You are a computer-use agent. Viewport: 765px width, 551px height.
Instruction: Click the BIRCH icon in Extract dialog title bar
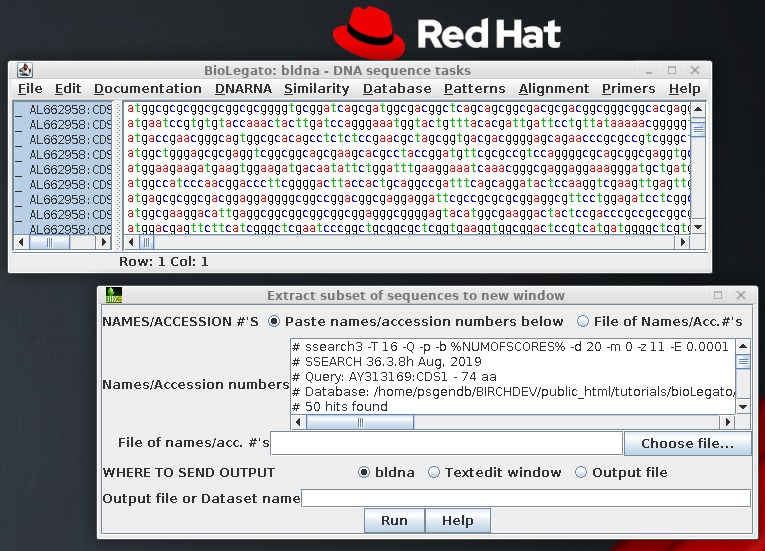[x=113, y=295]
